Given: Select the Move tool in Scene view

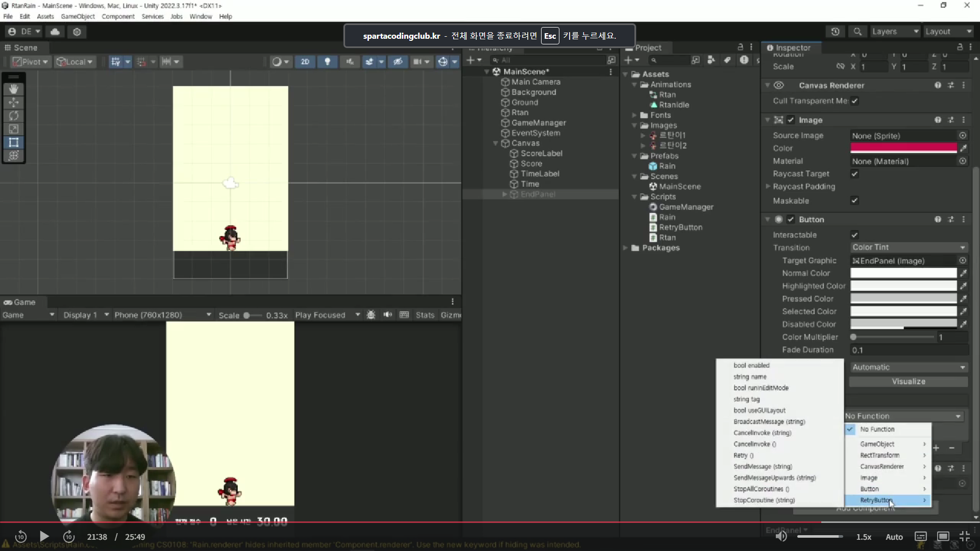Looking at the screenshot, I should coord(14,103).
